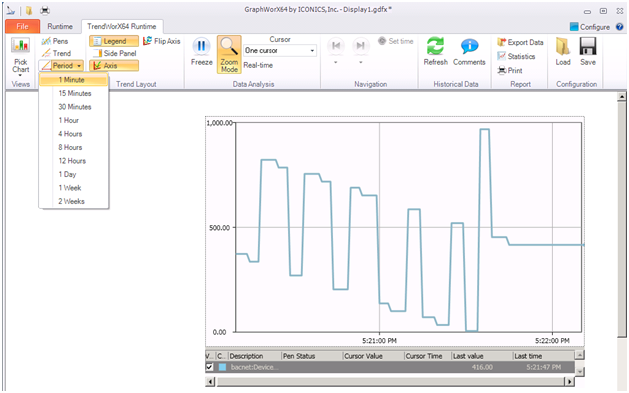Toggle the Legend layout button
Screen dimensions: 629x393
tap(114, 41)
